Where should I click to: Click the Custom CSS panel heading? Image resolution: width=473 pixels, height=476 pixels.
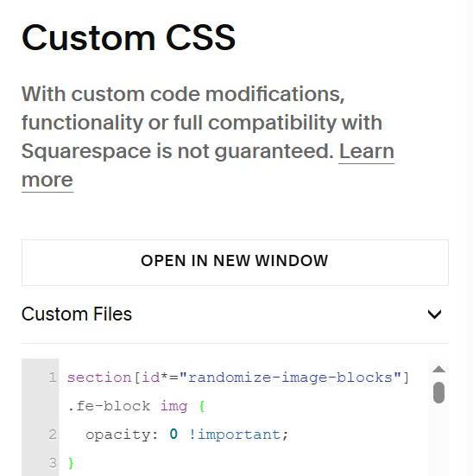coord(129,38)
